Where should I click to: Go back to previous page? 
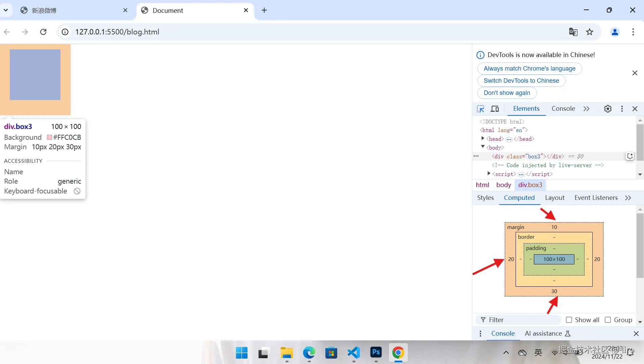pos(7,32)
